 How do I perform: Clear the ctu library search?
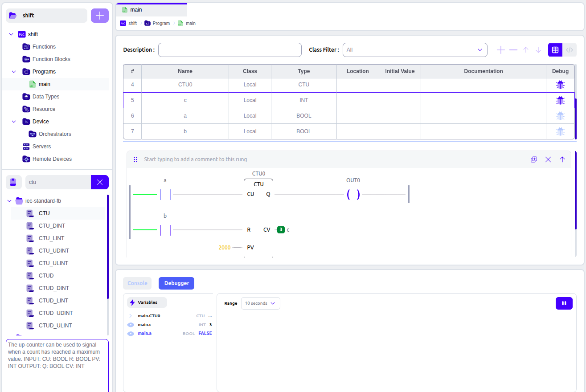(x=100, y=182)
